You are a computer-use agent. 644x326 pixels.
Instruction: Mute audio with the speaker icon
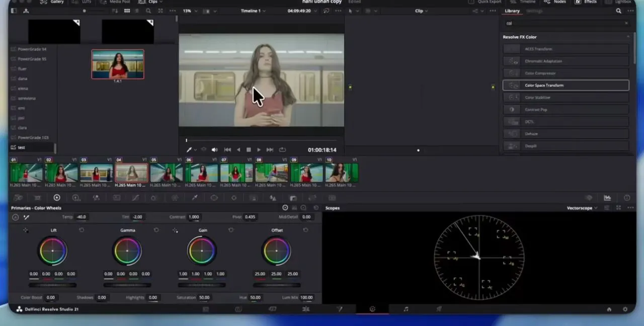point(215,149)
